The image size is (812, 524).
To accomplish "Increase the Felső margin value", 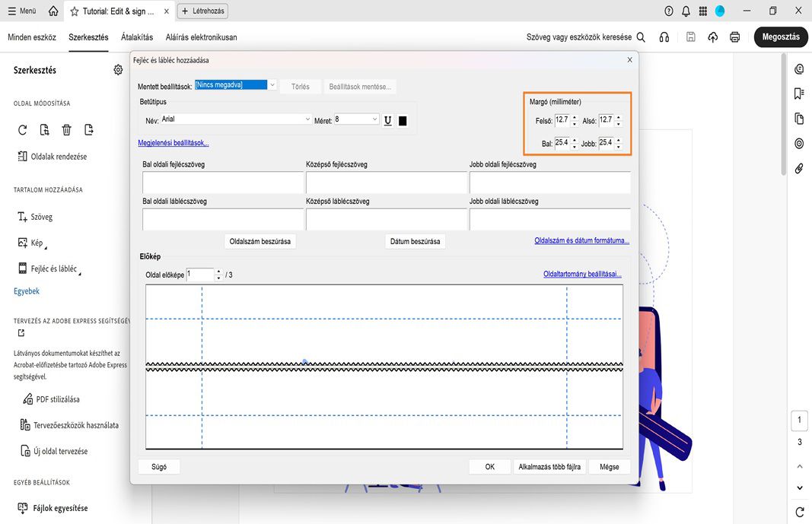I will pyautogui.click(x=575, y=117).
